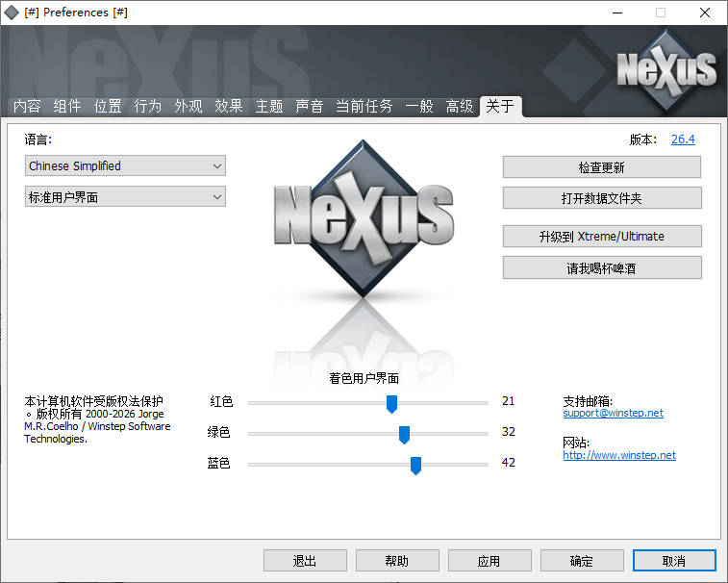Viewport: 728px width, 583px height.
Task: Click the 取消 button
Action: (674, 561)
